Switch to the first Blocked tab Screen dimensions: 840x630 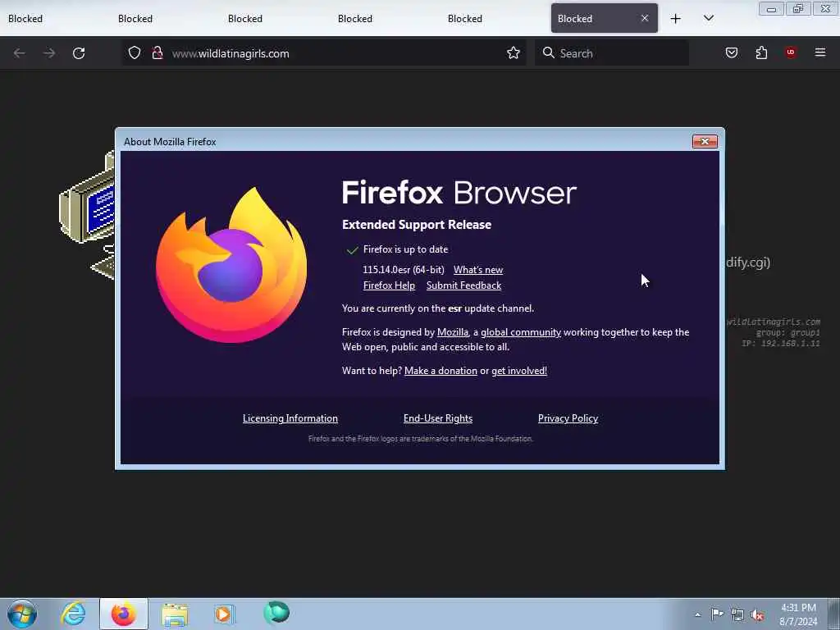[53, 18]
